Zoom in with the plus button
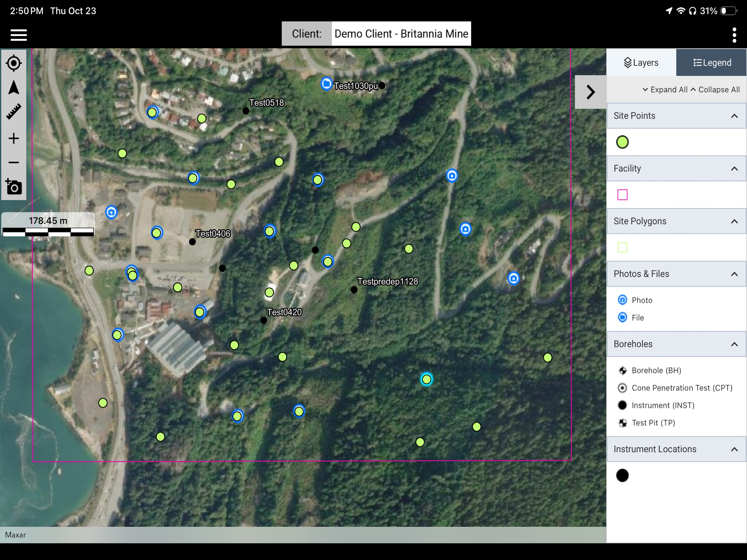 click(x=13, y=138)
